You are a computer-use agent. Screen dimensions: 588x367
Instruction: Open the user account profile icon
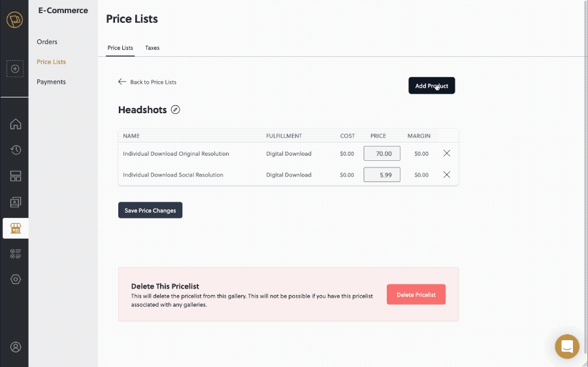tap(16, 347)
